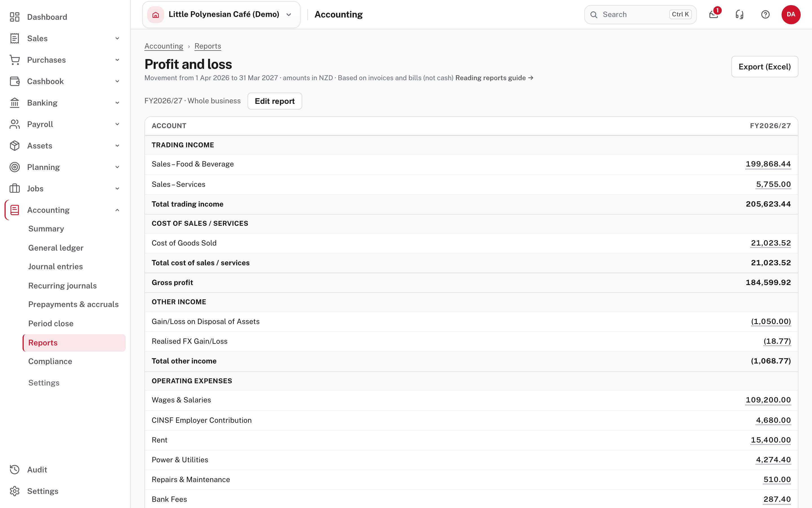Viewport: 812px width, 508px height.
Task: Open the Rent amount 15,400.00
Action: click(771, 440)
